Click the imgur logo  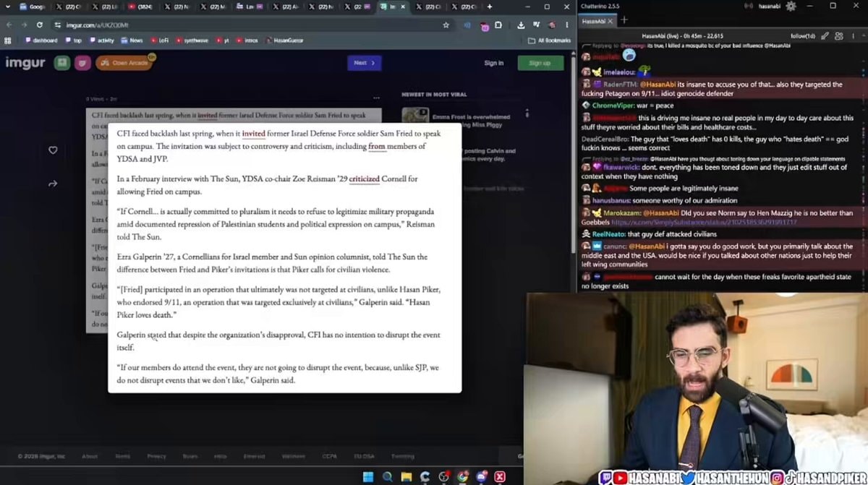[x=25, y=63]
